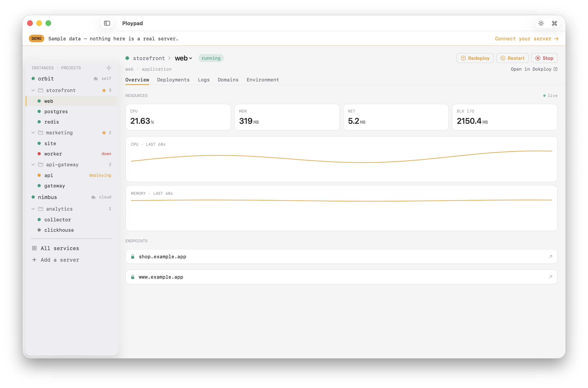Click the Restart button
588x388 pixels.
click(x=512, y=58)
